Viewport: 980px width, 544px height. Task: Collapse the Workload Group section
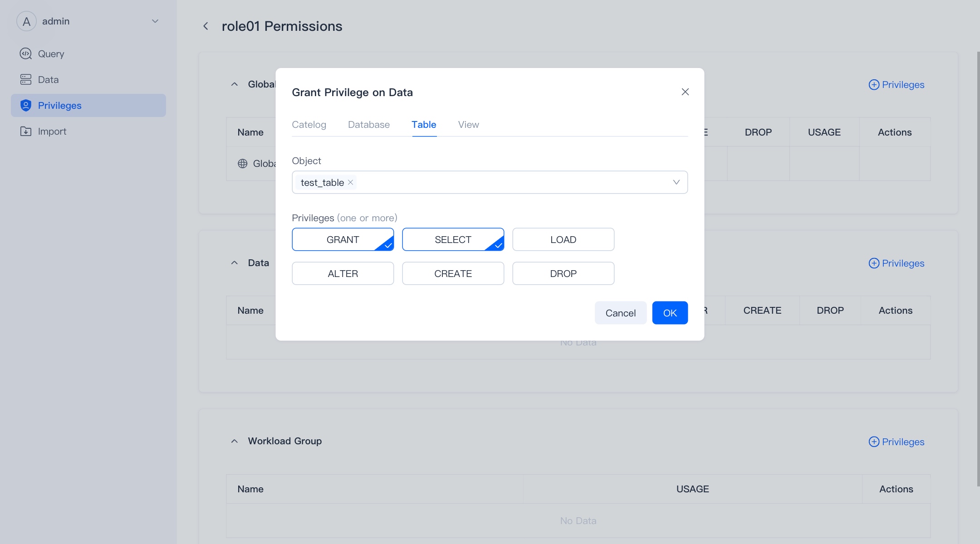[x=235, y=441]
